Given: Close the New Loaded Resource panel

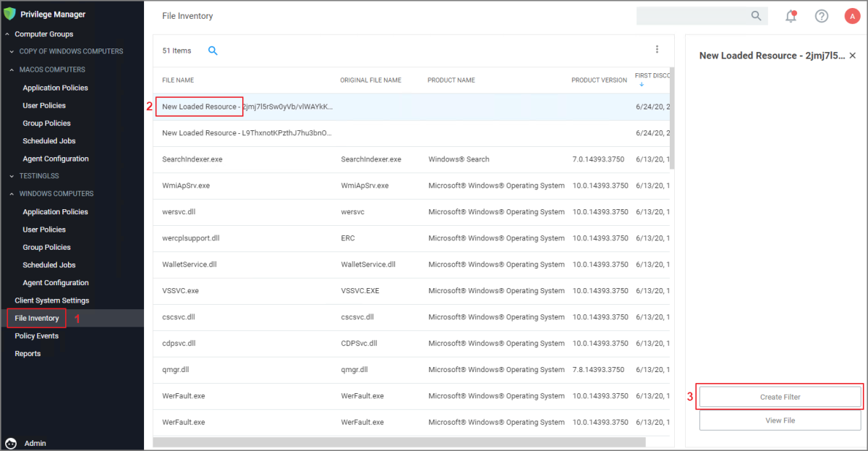Looking at the screenshot, I should 852,56.
